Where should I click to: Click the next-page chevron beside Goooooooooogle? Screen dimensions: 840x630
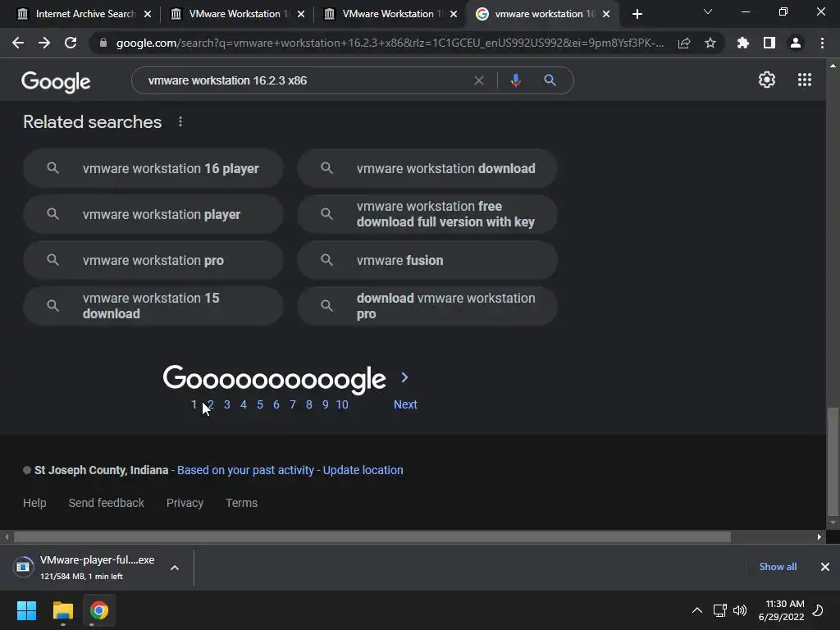(x=404, y=377)
